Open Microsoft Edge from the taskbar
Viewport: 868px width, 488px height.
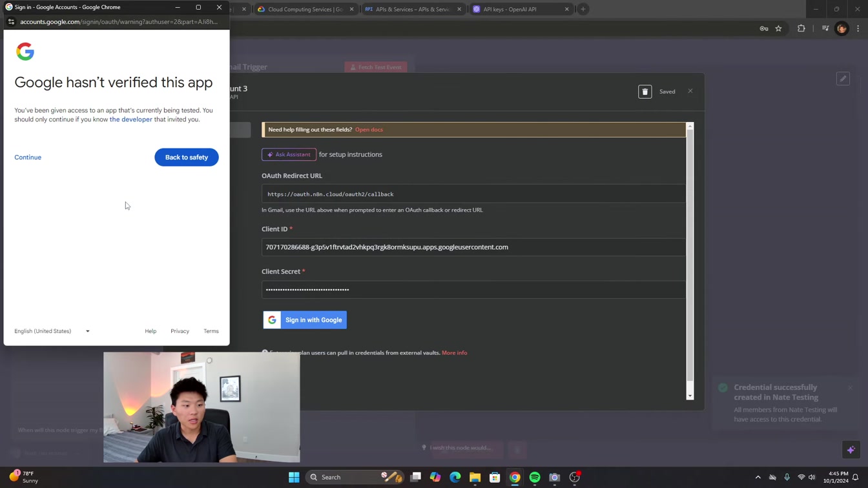[x=455, y=478]
